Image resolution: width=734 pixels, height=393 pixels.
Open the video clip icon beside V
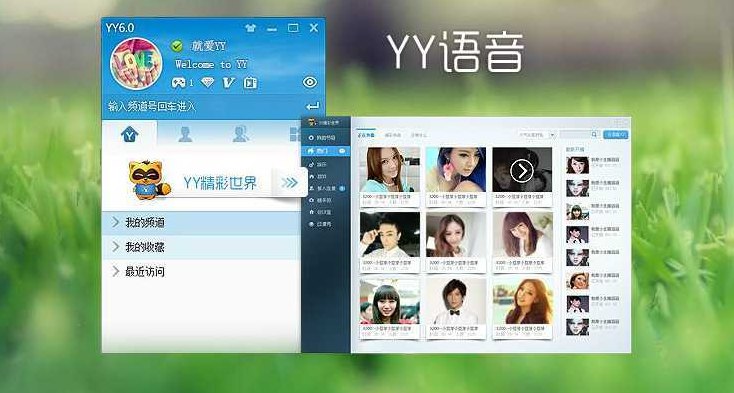click(x=250, y=83)
